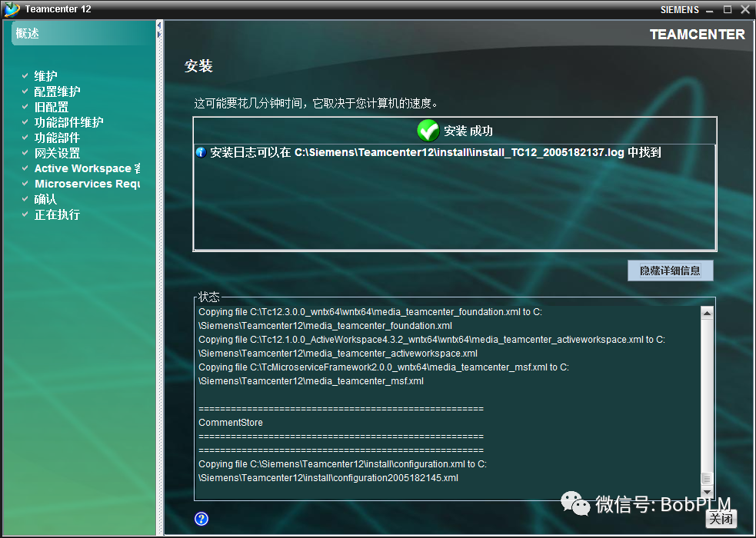Screen dimensions: 756x538
Task: Select the 网关设置 step in the sidebar
Action: (58, 153)
